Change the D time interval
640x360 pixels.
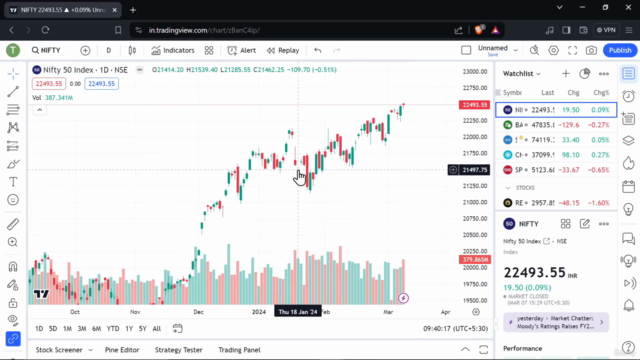(x=109, y=50)
